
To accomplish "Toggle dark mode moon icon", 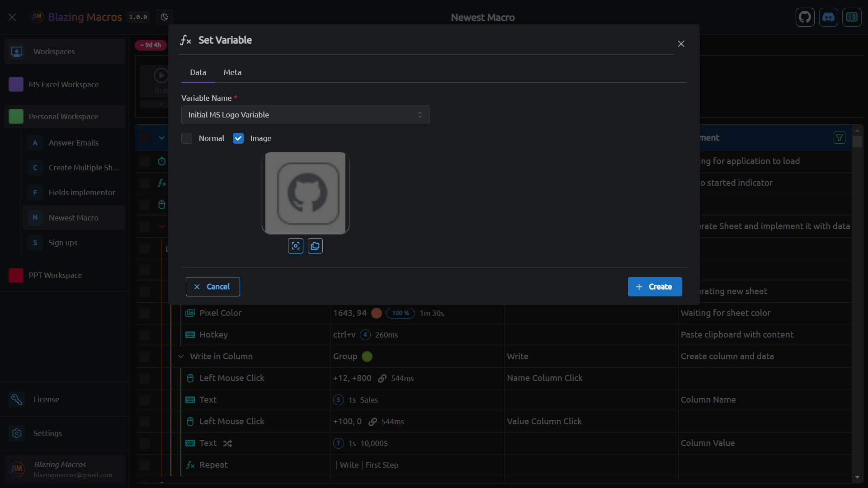I will tap(165, 17).
